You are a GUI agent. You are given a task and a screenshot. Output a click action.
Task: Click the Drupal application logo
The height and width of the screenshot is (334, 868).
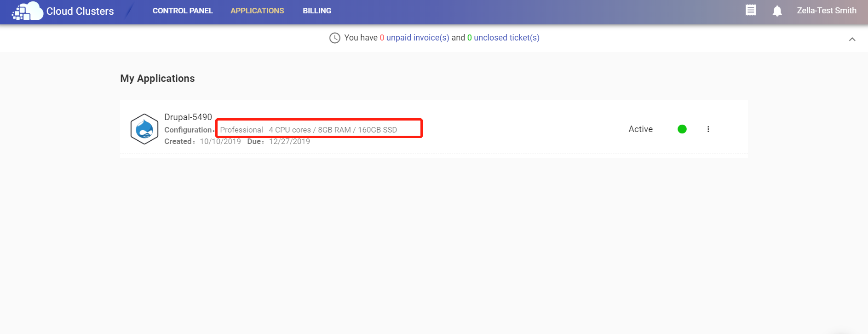pos(144,129)
